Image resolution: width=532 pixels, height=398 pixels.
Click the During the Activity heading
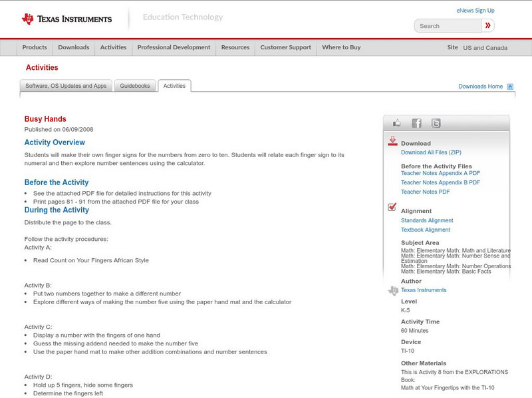pyautogui.click(x=57, y=210)
